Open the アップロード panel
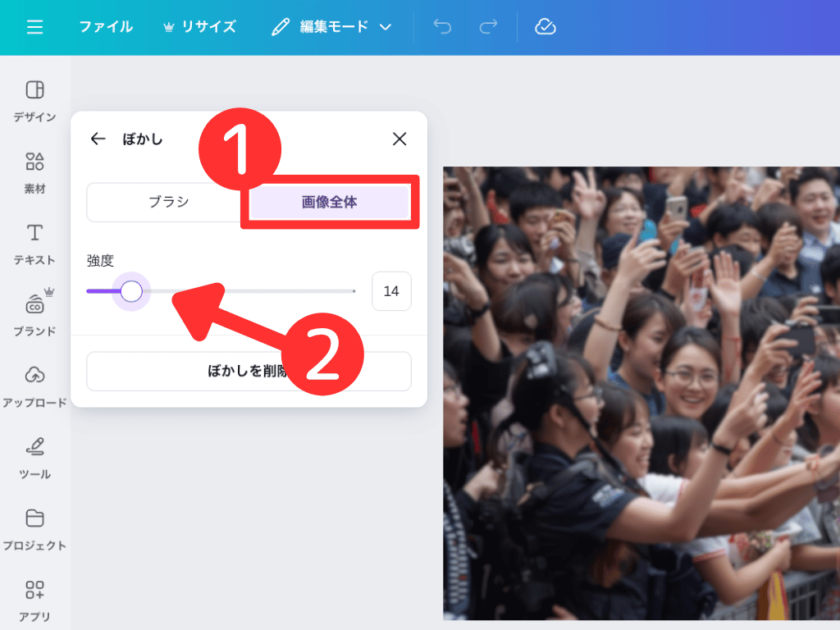Image resolution: width=840 pixels, height=630 pixels. coord(34,386)
